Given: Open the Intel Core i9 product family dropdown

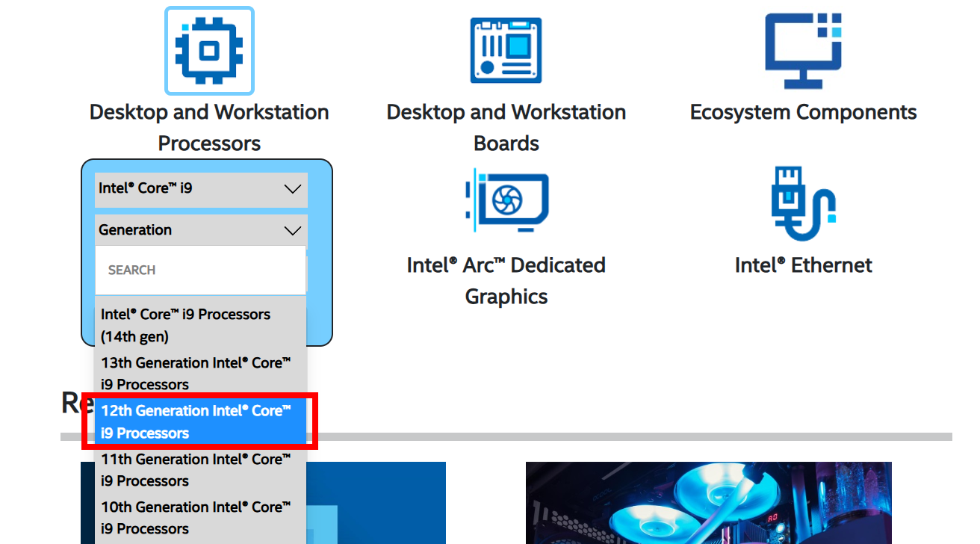Looking at the screenshot, I should (x=201, y=188).
